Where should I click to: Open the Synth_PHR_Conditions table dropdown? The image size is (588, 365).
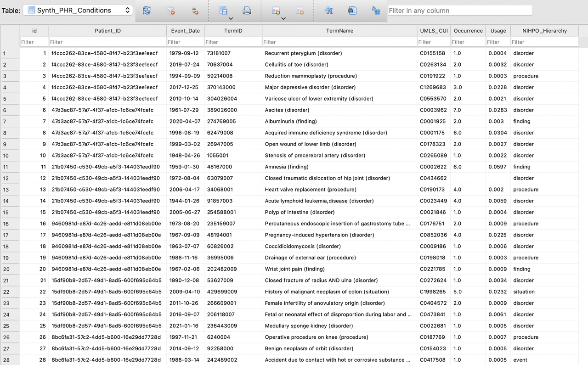click(78, 10)
